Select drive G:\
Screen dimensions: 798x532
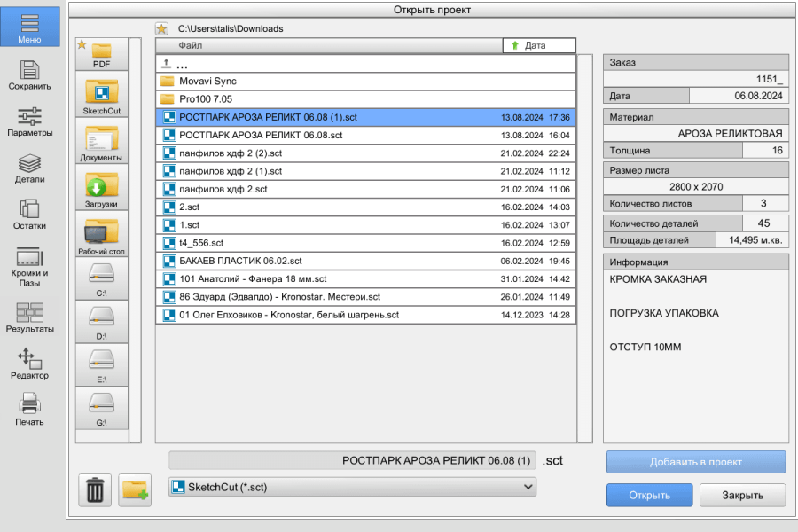coord(102,409)
